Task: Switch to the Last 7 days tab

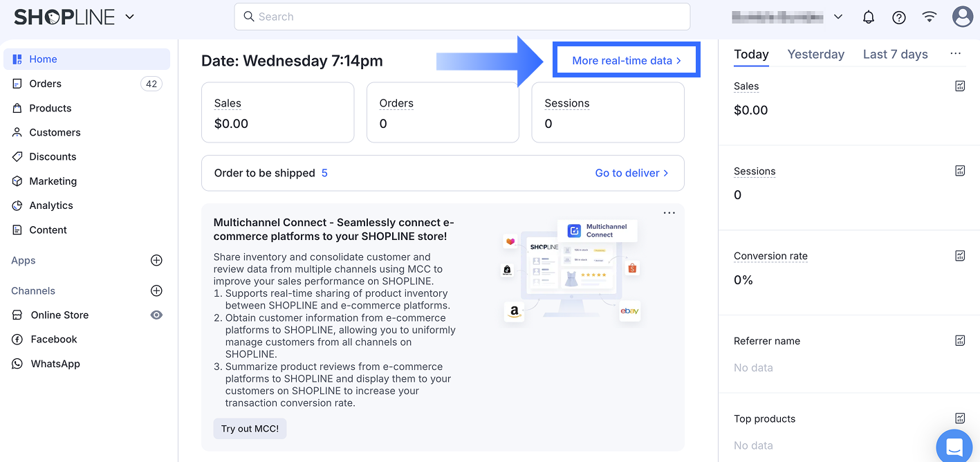Action: [895, 55]
